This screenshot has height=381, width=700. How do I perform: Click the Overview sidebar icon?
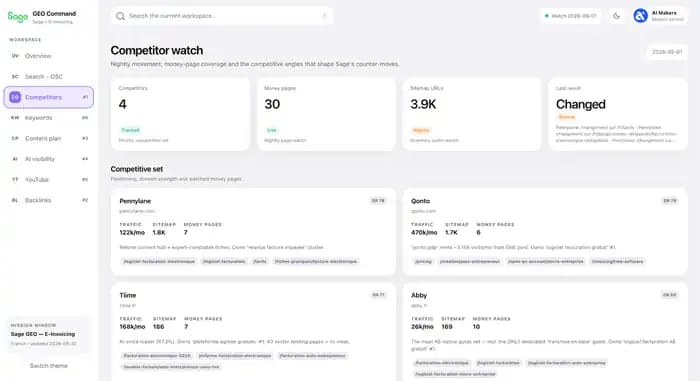15,56
